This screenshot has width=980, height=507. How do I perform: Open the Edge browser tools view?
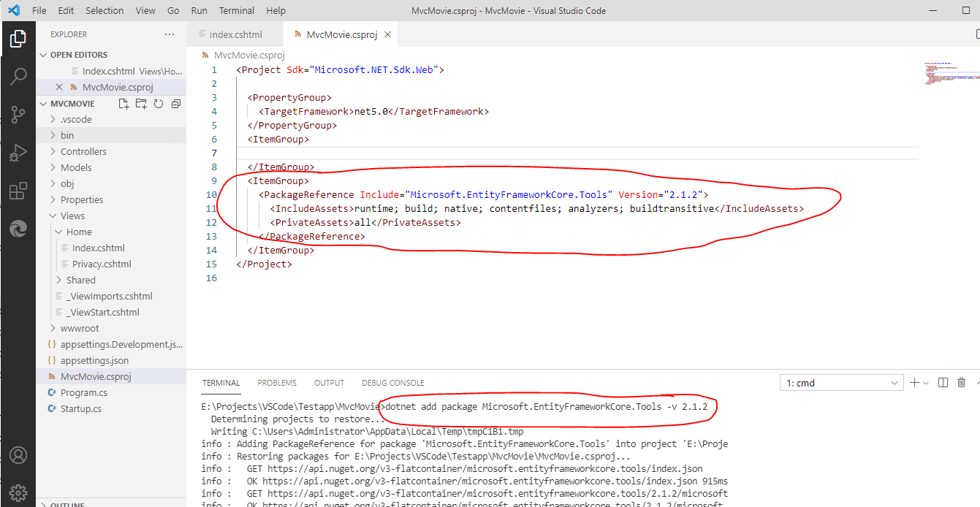point(18,229)
